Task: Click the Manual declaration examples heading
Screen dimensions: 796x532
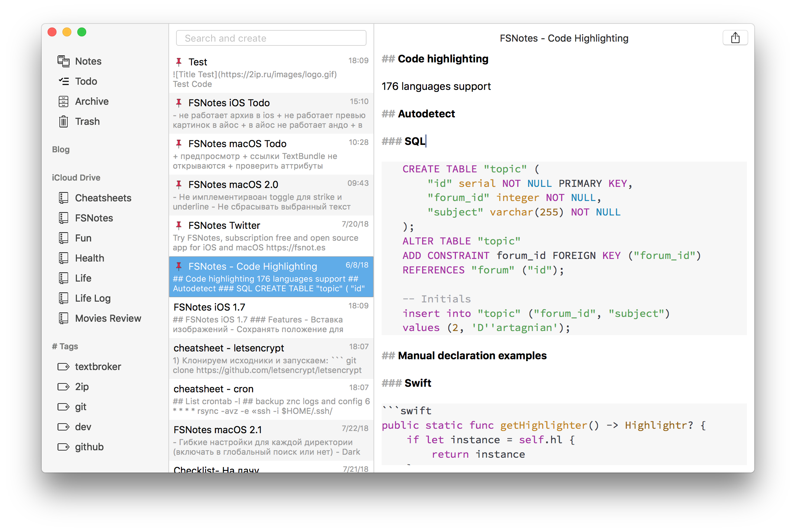Action: 472,356
